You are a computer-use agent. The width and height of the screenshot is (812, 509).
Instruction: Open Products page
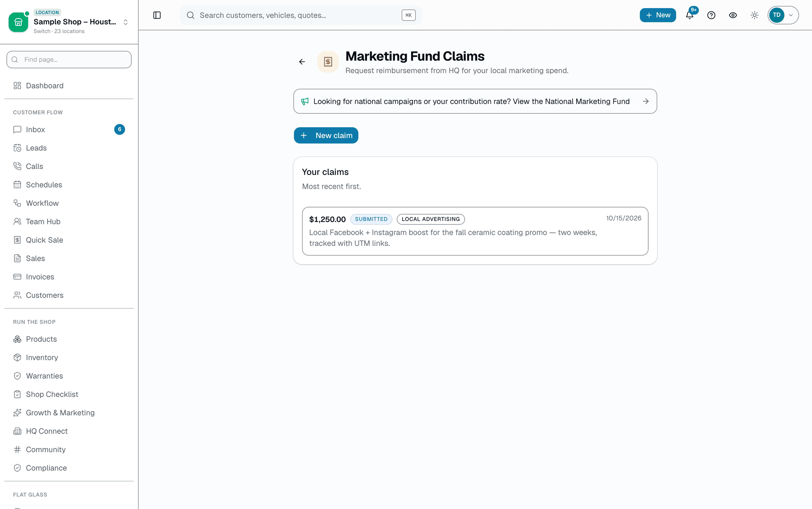click(x=69, y=339)
